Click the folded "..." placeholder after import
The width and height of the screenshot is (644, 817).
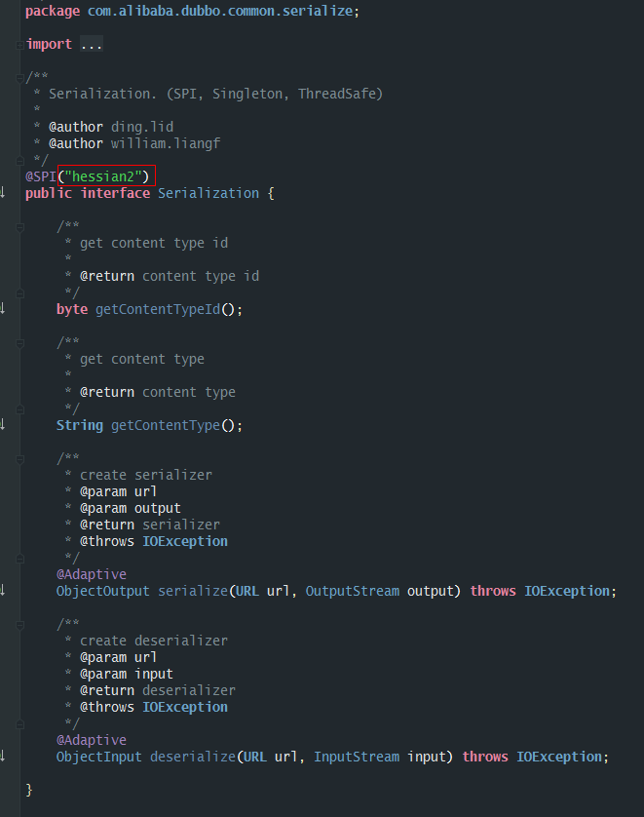tap(92, 45)
